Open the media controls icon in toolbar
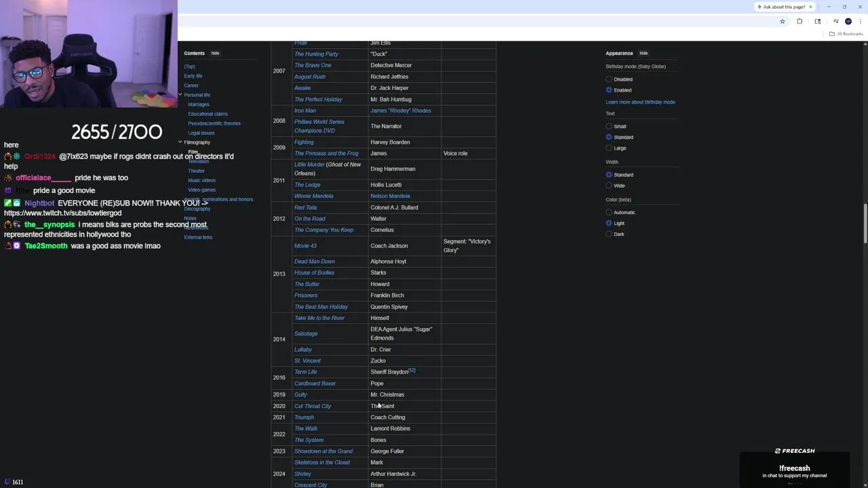This screenshot has height=488, width=868. tap(835, 21)
